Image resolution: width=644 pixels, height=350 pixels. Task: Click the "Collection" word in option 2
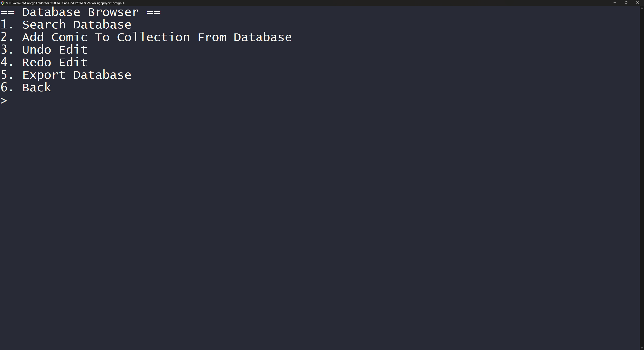[153, 37]
